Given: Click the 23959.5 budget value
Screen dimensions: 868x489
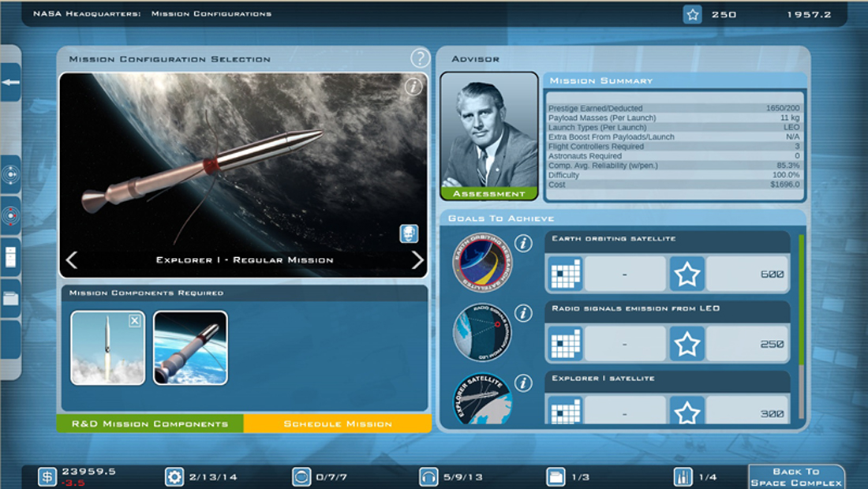Looking at the screenshot, I should 88,472.
